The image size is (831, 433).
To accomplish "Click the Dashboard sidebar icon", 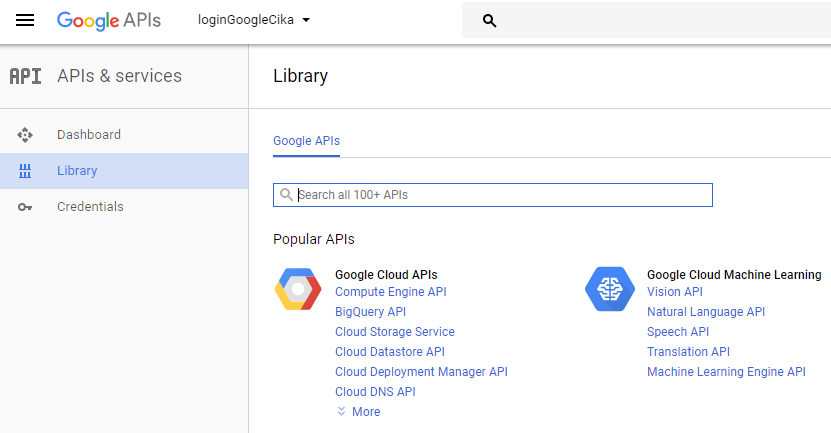I will [x=25, y=135].
